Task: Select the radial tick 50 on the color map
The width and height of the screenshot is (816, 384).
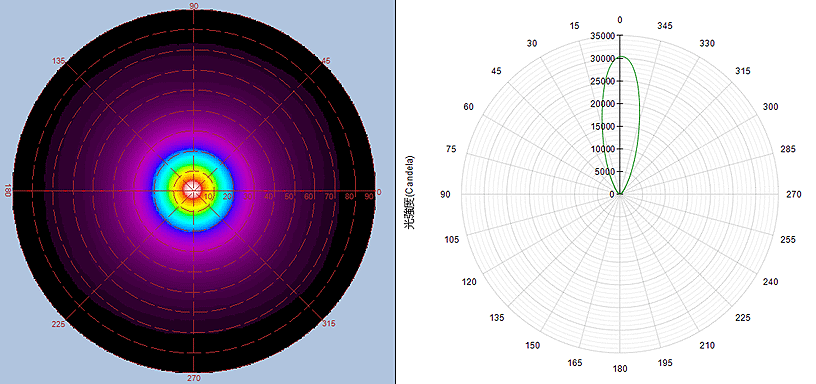Action: pyautogui.click(x=288, y=197)
